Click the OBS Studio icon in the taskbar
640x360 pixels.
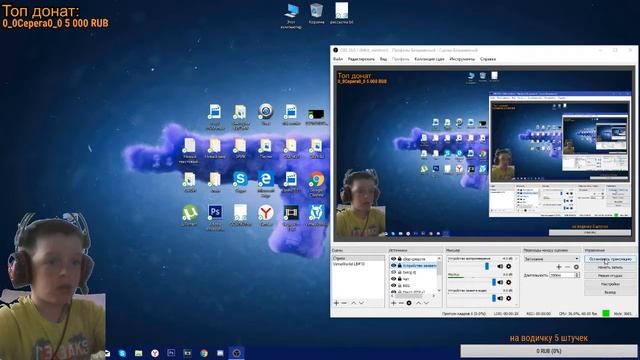tap(236, 353)
